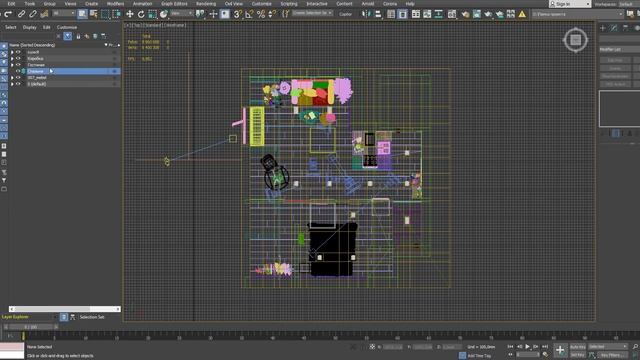Open the Edit menu
The height and width of the screenshot is (360, 640).
11,4
